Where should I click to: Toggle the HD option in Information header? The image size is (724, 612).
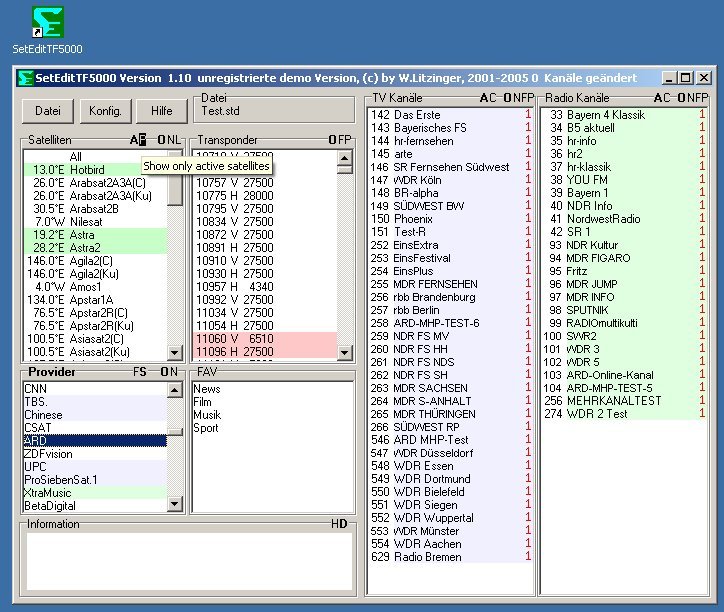(339, 524)
